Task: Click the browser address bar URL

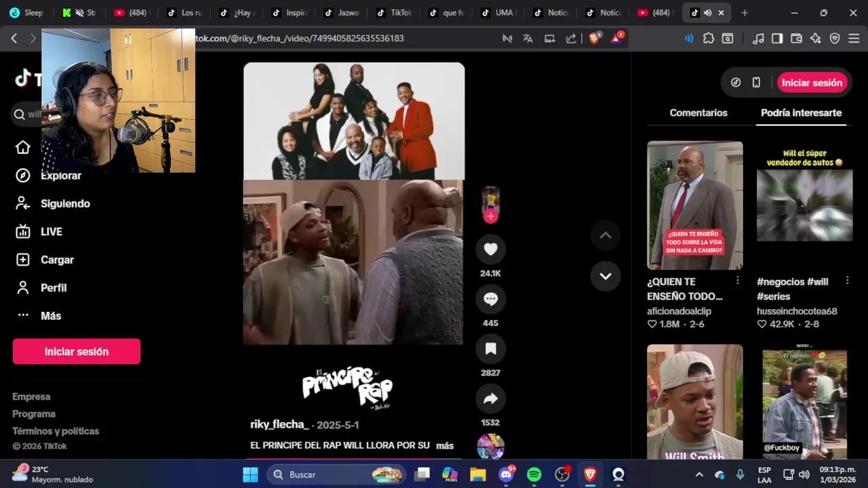Action: (x=300, y=39)
